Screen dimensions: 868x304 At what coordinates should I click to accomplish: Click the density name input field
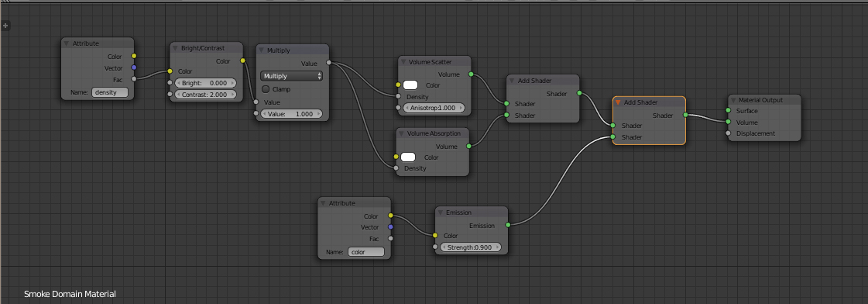coord(110,92)
